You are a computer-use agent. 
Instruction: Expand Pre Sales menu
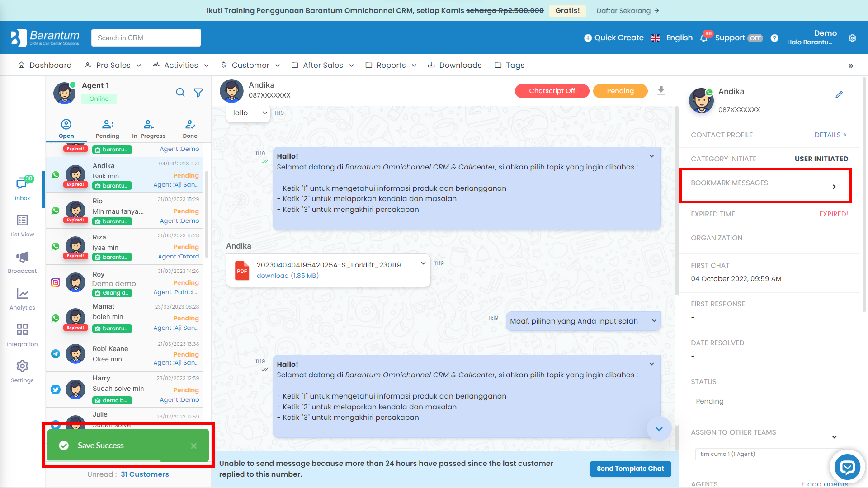tap(113, 65)
